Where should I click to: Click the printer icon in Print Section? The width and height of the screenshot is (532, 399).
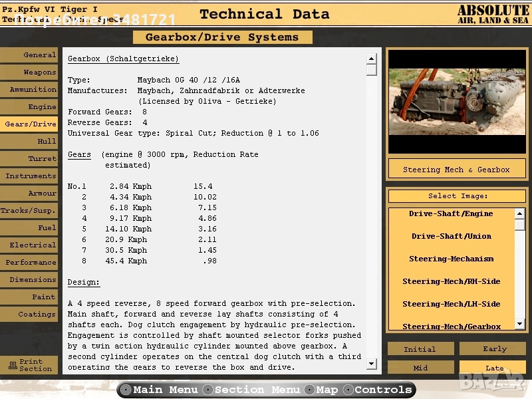[x=12, y=365]
